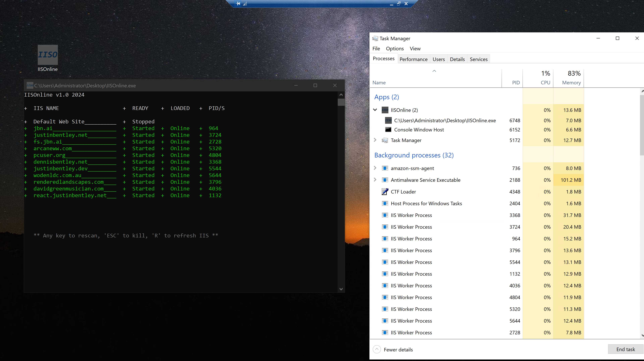
Task: Open the Options menu in Task Manager
Action: click(x=395, y=48)
